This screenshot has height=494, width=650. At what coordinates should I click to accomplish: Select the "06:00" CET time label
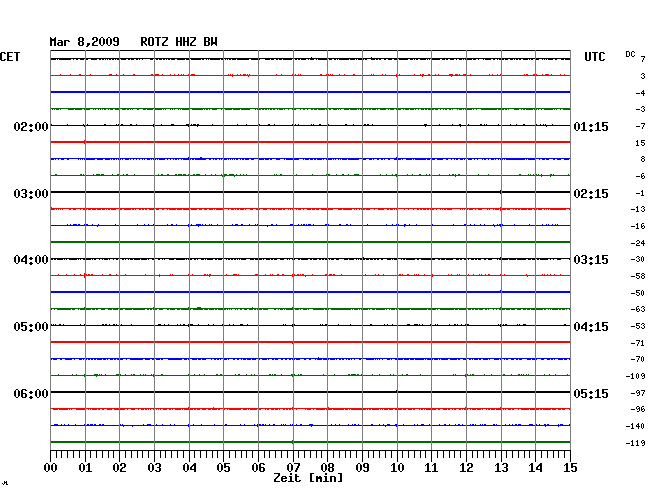(x=31, y=393)
